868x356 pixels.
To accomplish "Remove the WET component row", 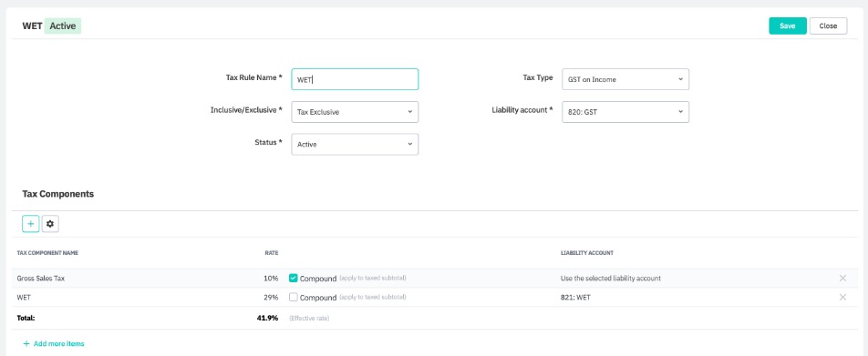I will click(842, 297).
